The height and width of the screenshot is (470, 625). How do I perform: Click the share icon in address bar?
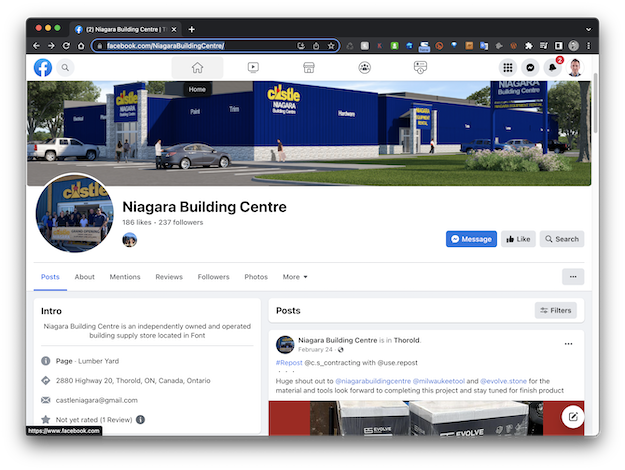[316, 46]
